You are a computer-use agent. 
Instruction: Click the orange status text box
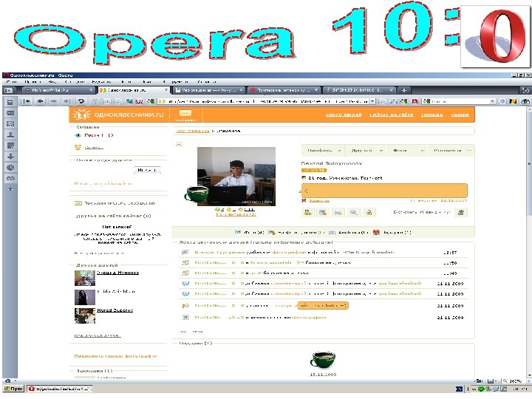pyautogui.click(x=384, y=191)
